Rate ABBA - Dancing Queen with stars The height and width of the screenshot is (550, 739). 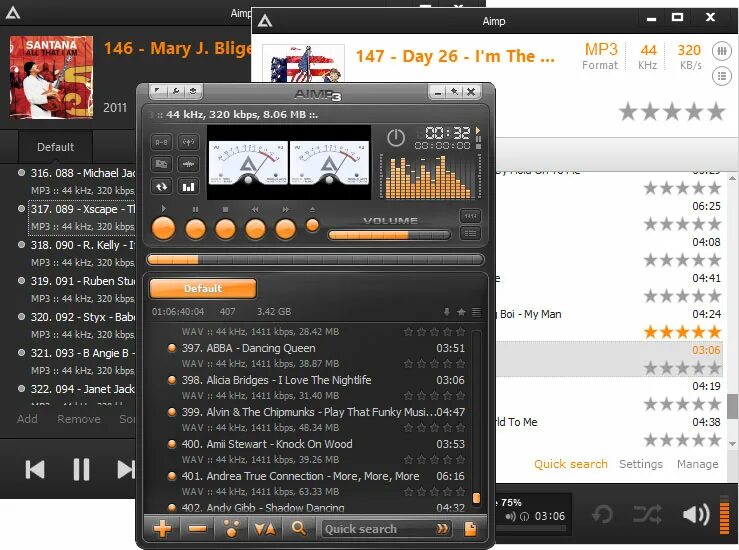pyautogui.click(x=435, y=364)
